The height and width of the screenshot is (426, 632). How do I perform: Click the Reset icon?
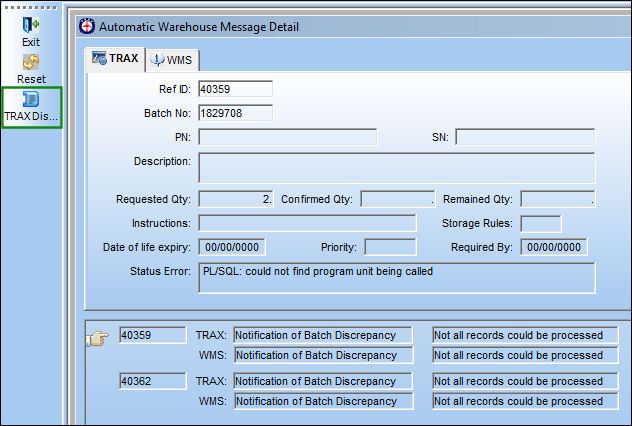point(31,62)
